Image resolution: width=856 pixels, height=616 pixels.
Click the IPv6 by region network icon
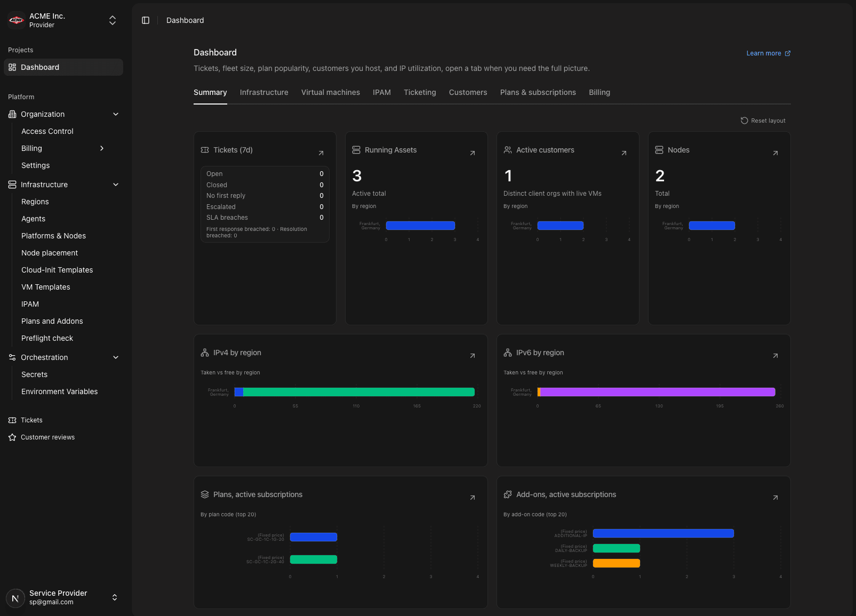pyautogui.click(x=508, y=353)
